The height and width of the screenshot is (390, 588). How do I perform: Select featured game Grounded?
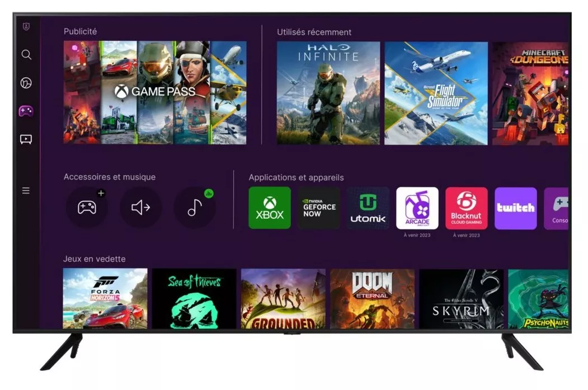coord(283,299)
